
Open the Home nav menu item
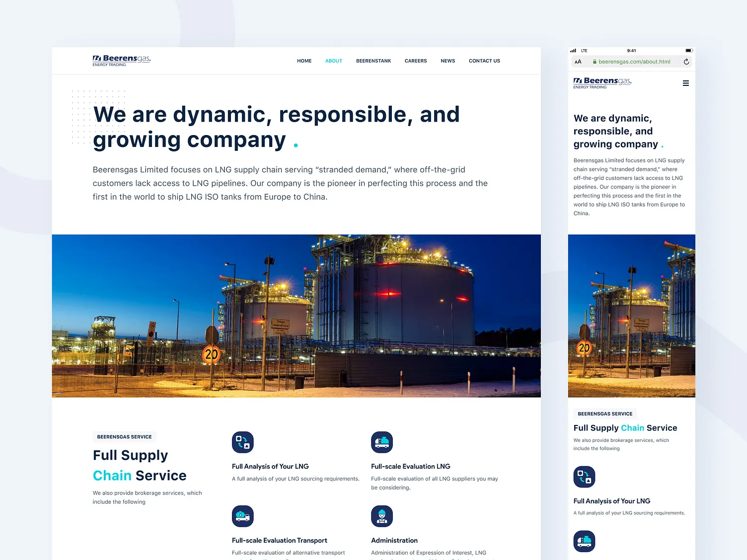click(x=304, y=61)
